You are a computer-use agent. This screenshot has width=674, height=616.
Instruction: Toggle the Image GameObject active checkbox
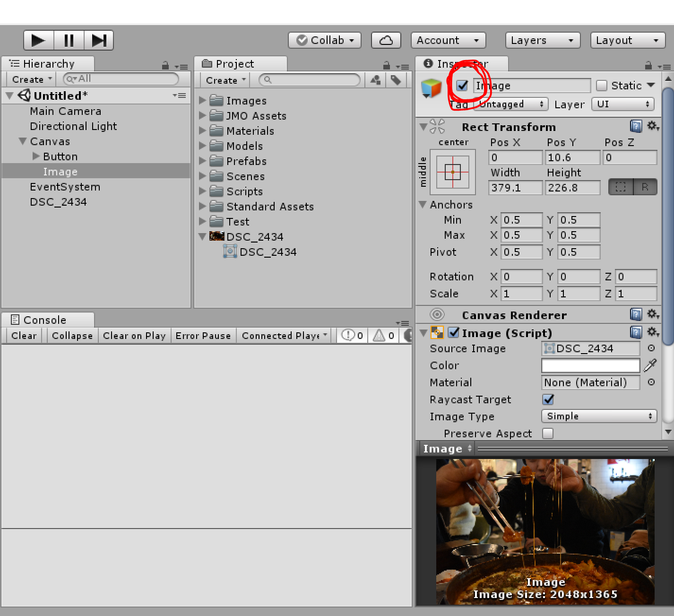point(462,86)
